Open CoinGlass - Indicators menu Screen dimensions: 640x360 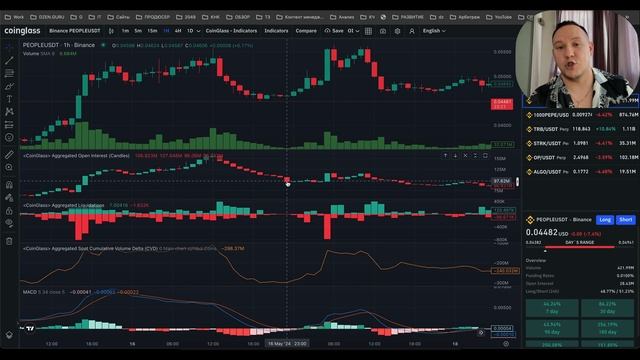click(231, 31)
